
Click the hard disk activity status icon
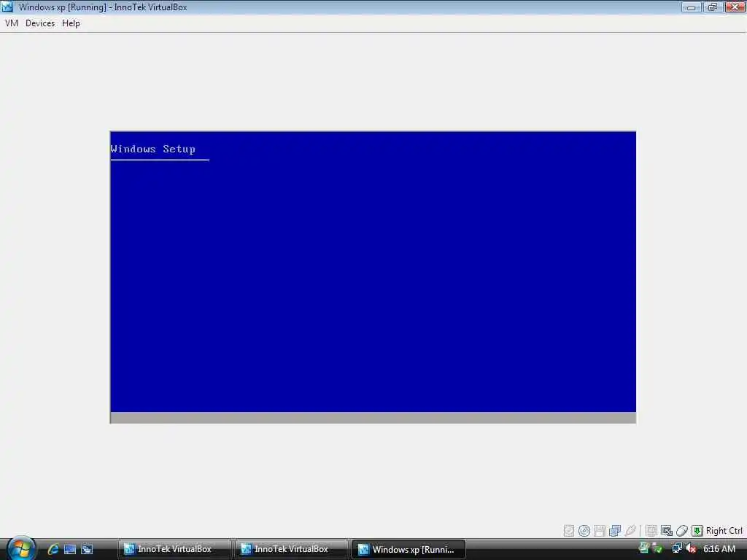tap(569, 531)
